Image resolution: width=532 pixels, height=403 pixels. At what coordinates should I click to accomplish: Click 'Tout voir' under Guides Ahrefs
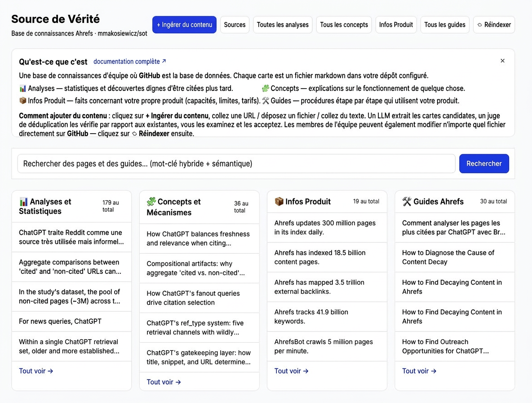(419, 371)
